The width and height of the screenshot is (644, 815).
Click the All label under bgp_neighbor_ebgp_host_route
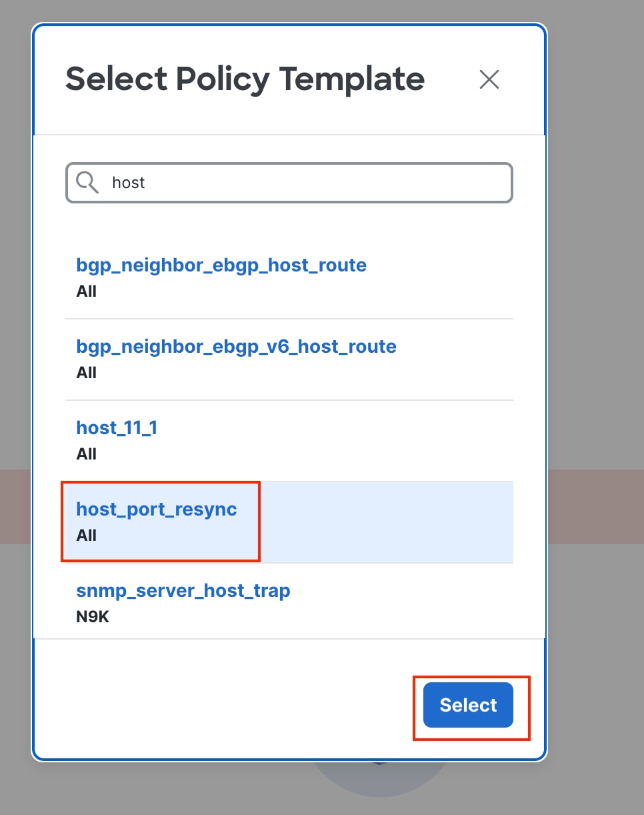click(86, 291)
